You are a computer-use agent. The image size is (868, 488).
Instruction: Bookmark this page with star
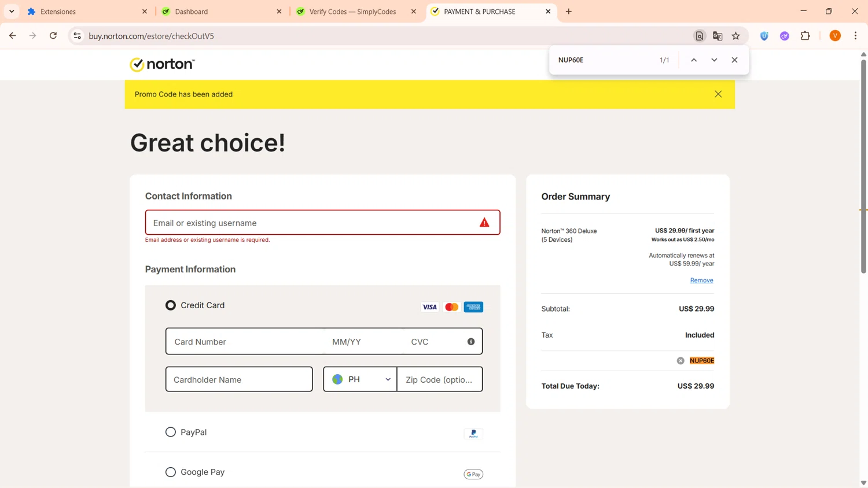point(736,36)
